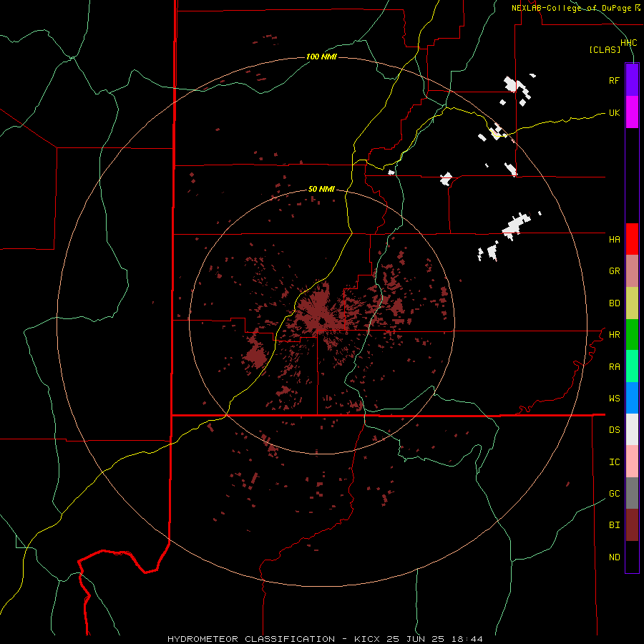Click the "WS" legend label
The width and height of the screenshot is (644, 644).
614,399
